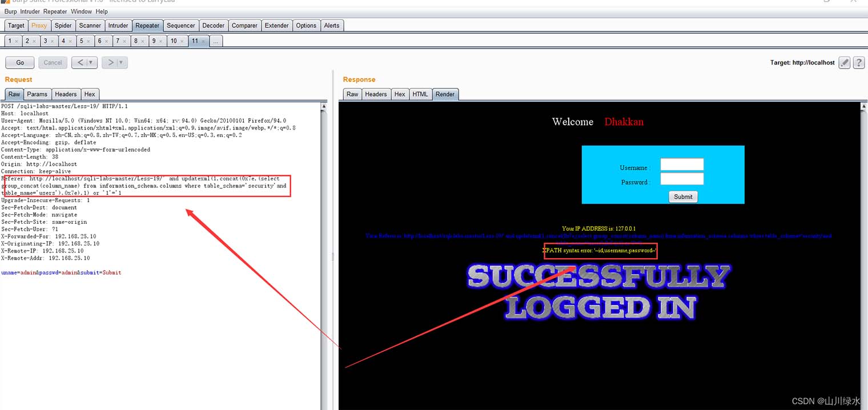The width and height of the screenshot is (868, 410).
Task: Switch to the Intruder tool tab
Action: (x=118, y=25)
